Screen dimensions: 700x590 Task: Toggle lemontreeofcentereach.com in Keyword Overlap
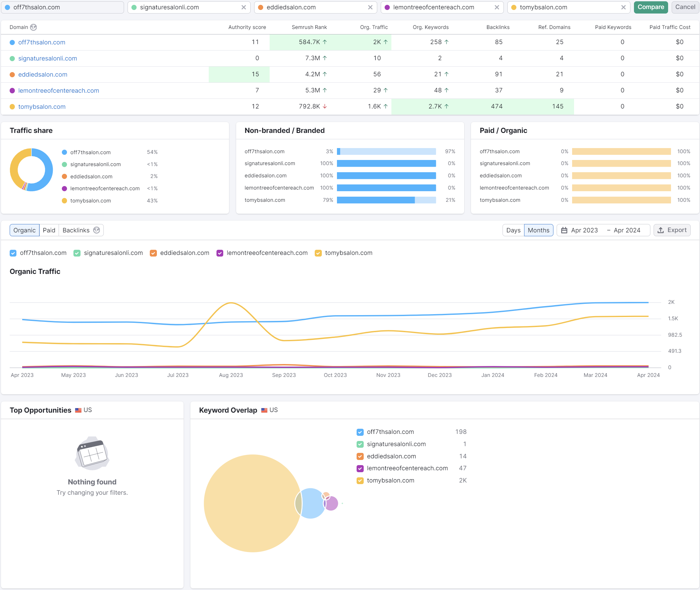point(360,469)
